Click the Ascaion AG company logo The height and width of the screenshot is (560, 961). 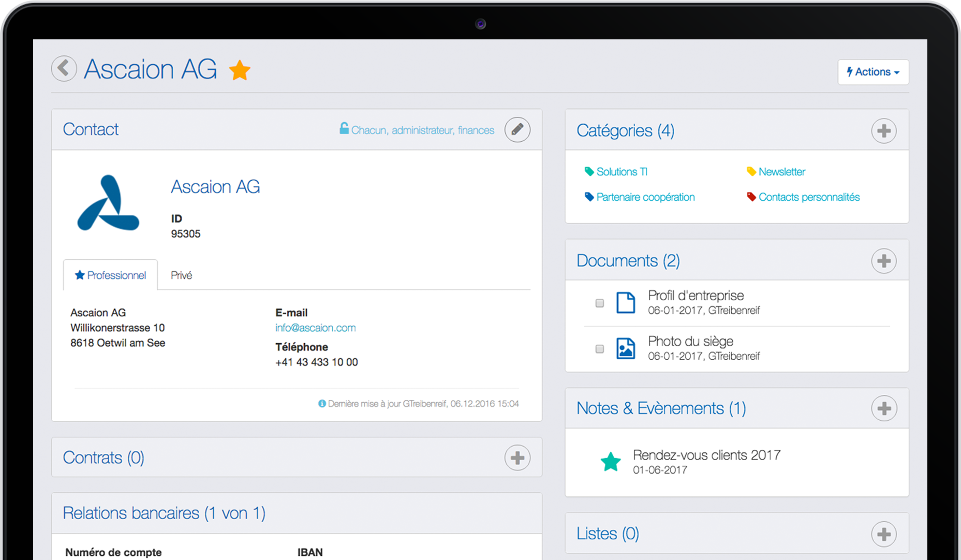(x=108, y=203)
